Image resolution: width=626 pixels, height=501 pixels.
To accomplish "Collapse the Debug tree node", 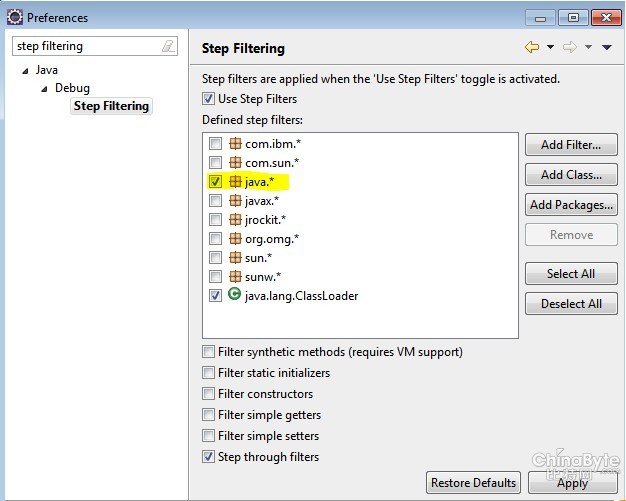I will (44, 89).
